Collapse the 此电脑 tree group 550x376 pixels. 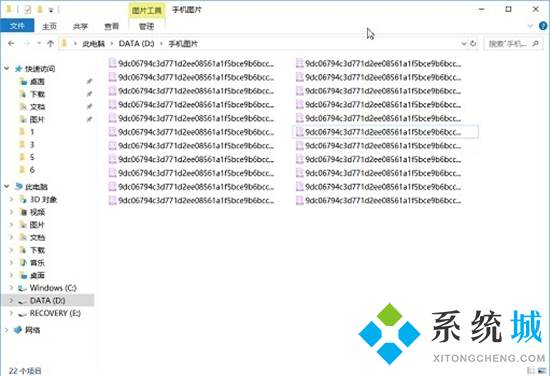pyautogui.click(x=7, y=186)
